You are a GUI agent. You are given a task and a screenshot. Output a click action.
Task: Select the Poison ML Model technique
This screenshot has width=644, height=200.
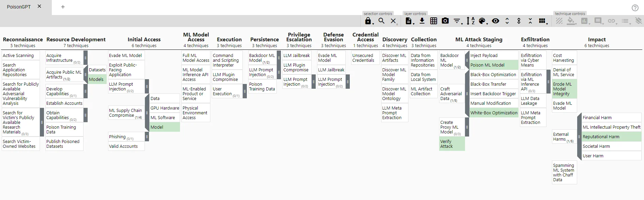(x=494, y=65)
